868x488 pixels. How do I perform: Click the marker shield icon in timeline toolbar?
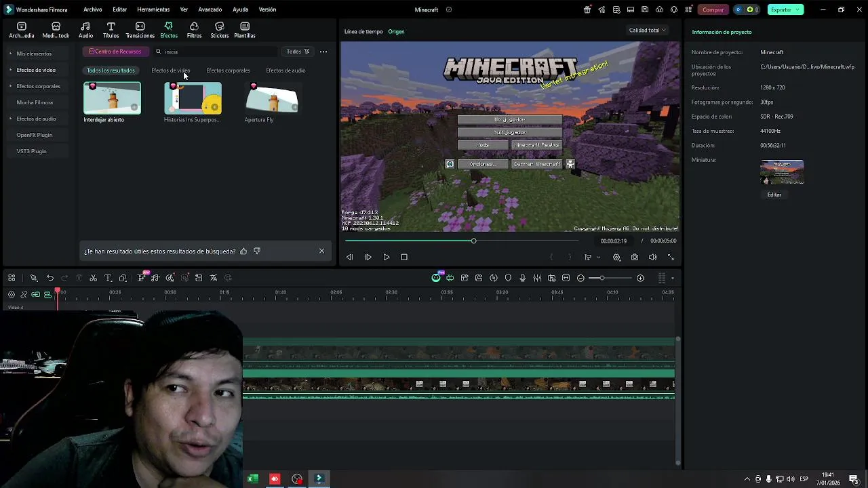(x=508, y=278)
